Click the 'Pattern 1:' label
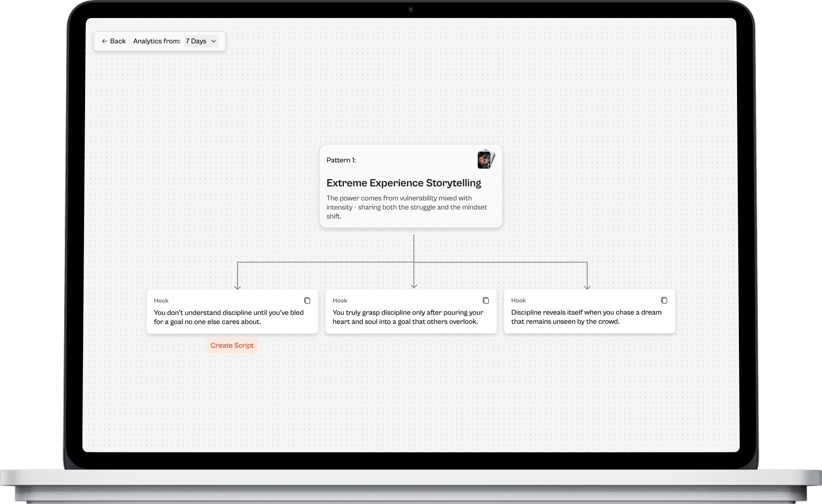The width and height of the screenshot is (822, 504). [341, 160]
